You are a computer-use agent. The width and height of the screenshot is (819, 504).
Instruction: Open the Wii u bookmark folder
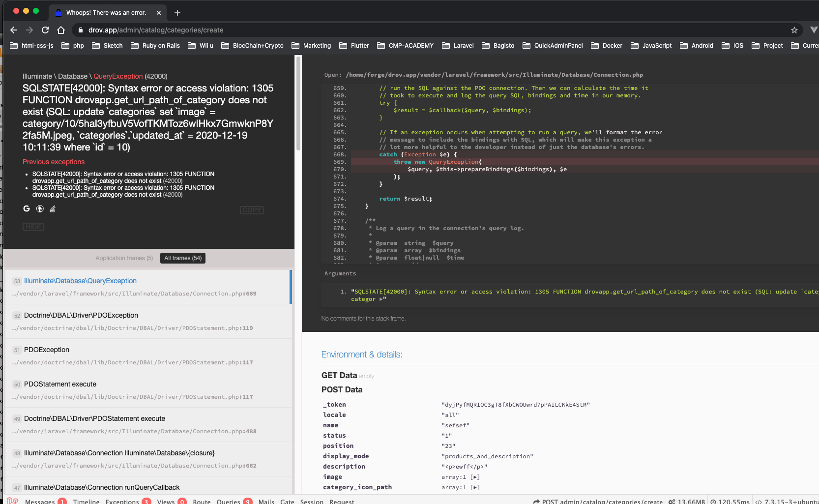coord(201,46)
